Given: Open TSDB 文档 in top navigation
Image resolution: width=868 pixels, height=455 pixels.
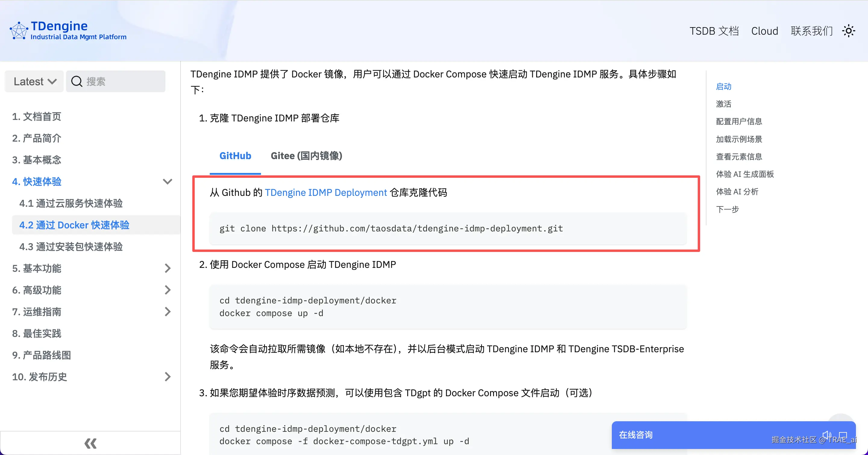Looking at the screenshot, I should click(x=714, y=31).
